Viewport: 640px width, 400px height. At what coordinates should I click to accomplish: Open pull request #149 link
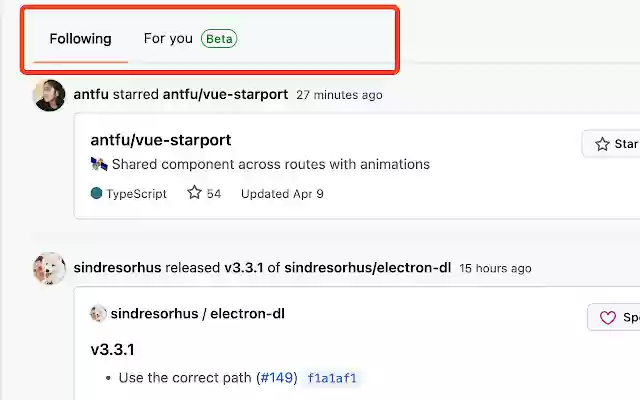(277, 378)
